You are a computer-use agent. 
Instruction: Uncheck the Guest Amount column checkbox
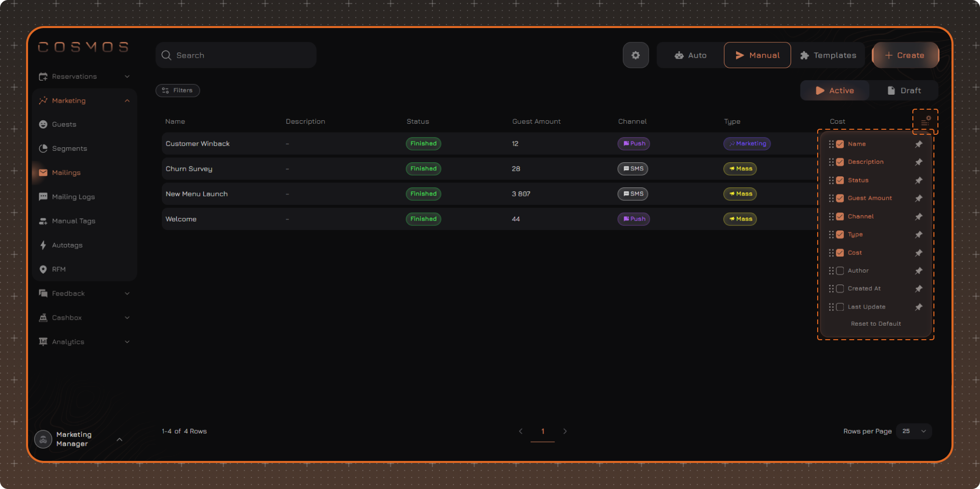pyautogui.click(x=840, y=198)
